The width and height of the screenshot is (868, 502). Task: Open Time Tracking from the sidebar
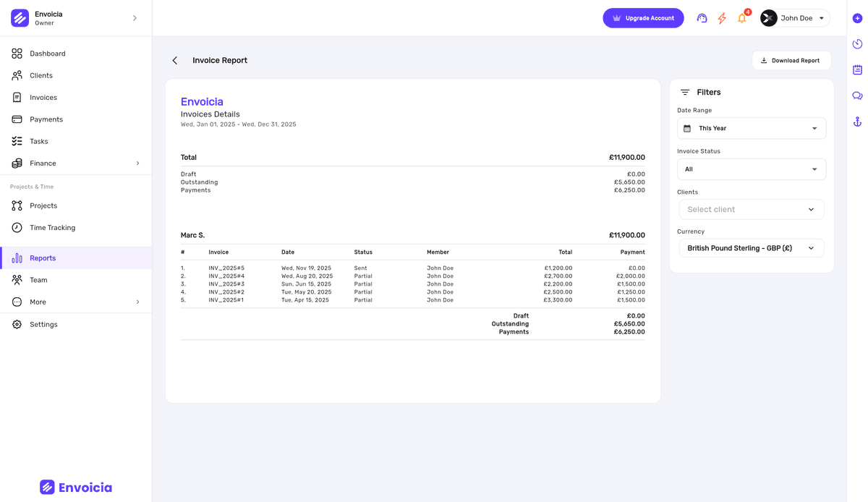coord(54,227)
